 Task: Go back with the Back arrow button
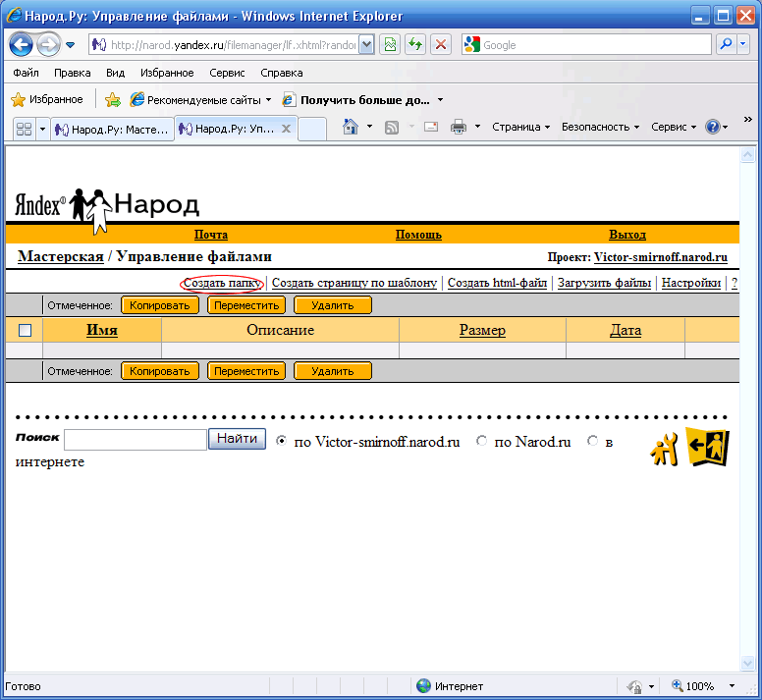coord(21,45)
